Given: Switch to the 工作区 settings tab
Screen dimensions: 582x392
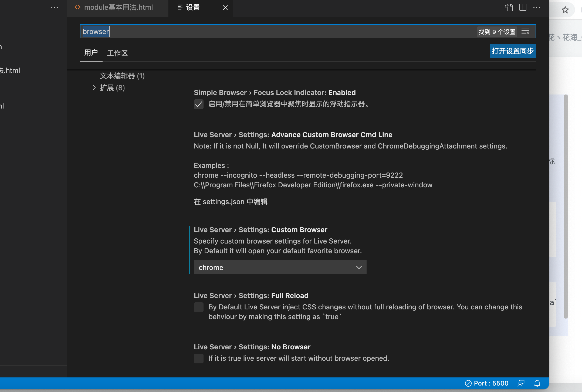Looking at the screenshot, I should 117,53.
